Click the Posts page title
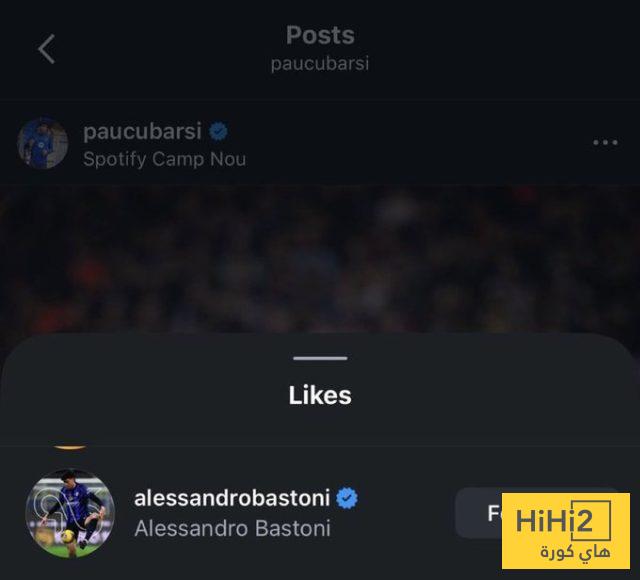This screenshot has width=640, height=580. pos(320,35)
